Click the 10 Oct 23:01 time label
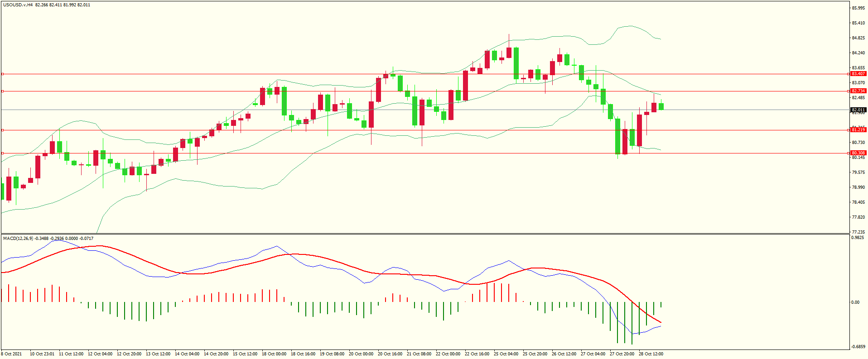Viewport: 868px width, 359px height. [x=42, y=354]
